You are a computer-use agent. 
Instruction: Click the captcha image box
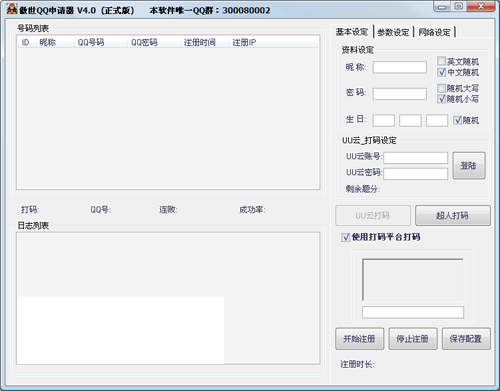413,279
